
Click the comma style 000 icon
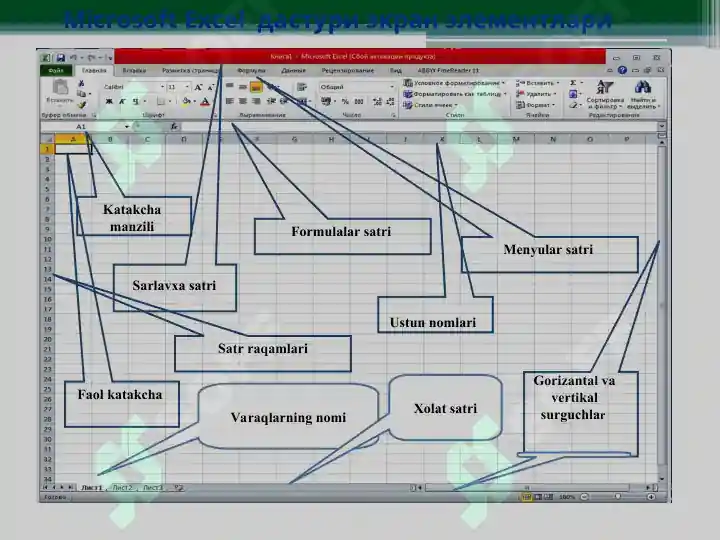click(359, 101)
